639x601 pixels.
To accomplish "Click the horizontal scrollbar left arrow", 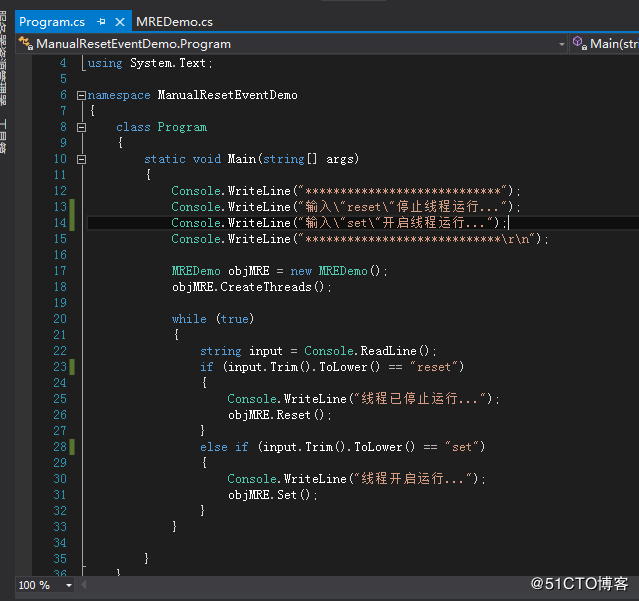I will click(x=84, y=585).
